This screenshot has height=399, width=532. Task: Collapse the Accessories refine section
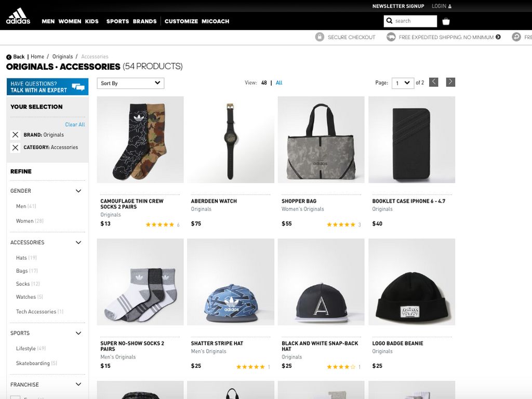click(x=78, y=243)
